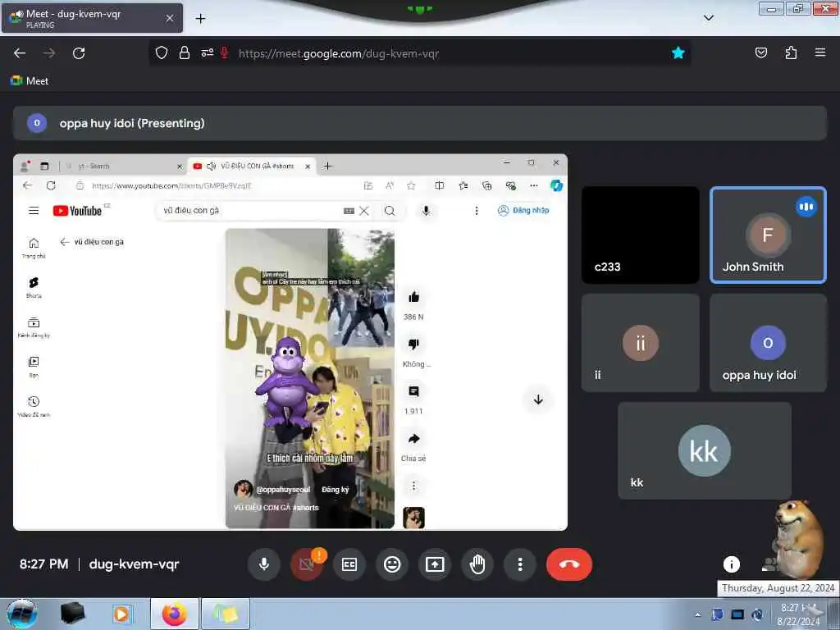Click YouTube voice search microphone
The width and height of the screenshot is (840, 630).
426,211
